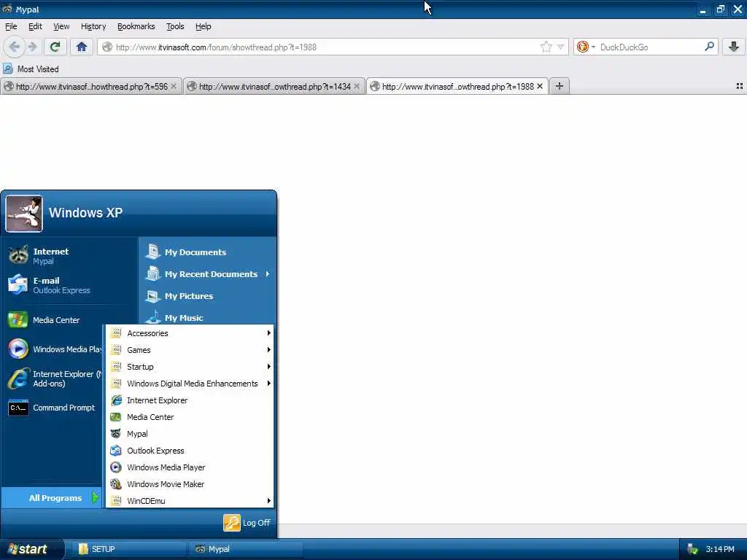Launch Mypal from All Programs list
747x560 pixels.
click(x=190, y=433)
